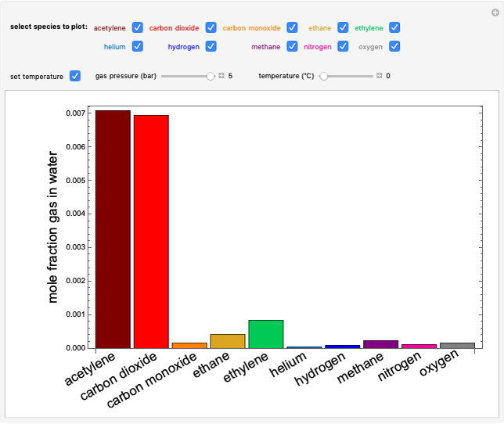Image resolution: width=504 pixels, height=424 pixels.
Task: Toggle the carbon dioxide checkbox
Action: [x=211, y=27]
